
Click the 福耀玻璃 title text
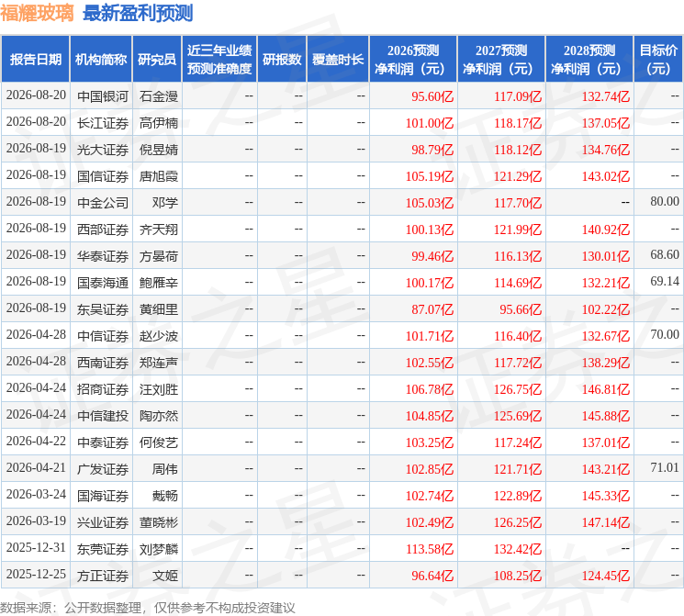(x=37, y=13)
